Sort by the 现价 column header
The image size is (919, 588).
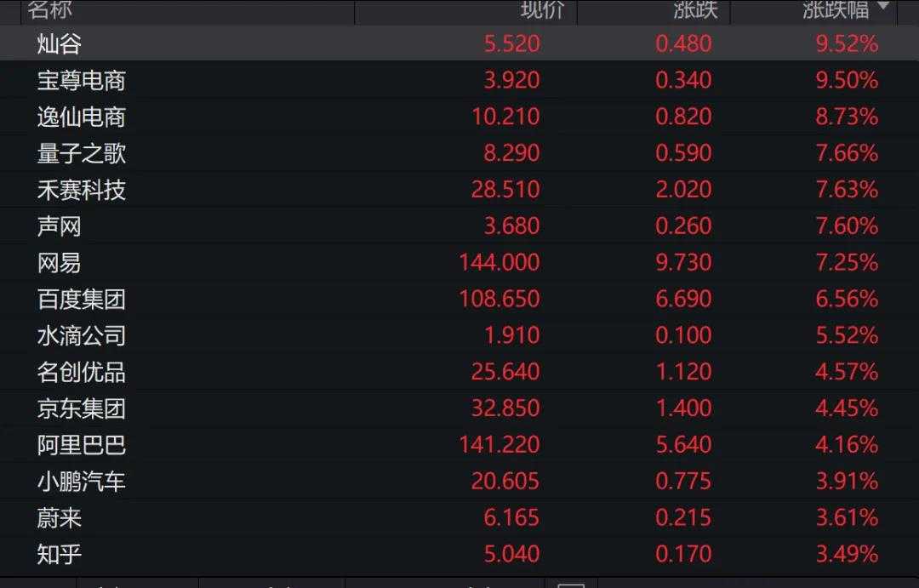coord(542,10)
